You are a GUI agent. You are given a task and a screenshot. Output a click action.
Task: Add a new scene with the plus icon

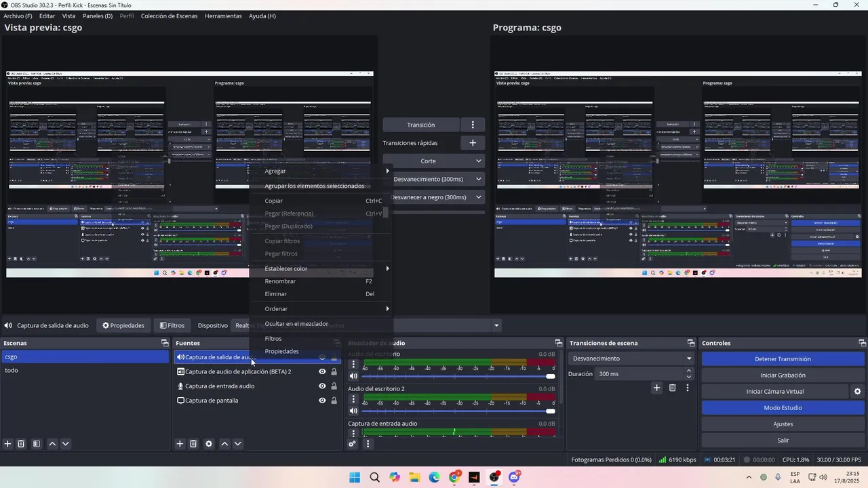[8, 444]
